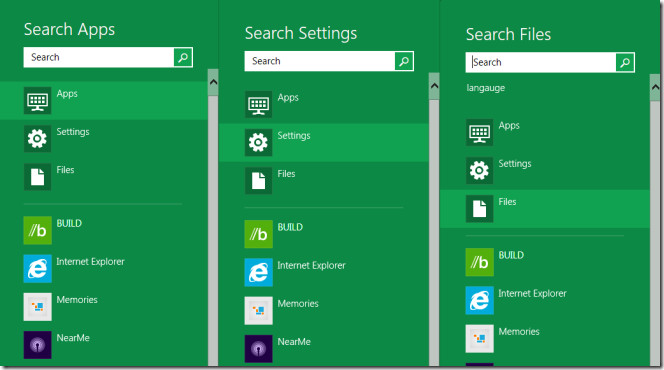Click the Files document icon in Search Files panel

(479, 208)
